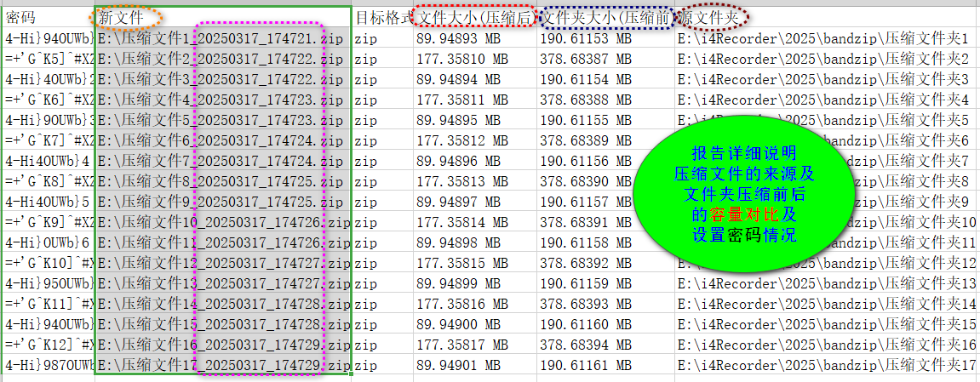Select the file size cell 89.94893 MB
980x382 pixels.
point(475,38)
